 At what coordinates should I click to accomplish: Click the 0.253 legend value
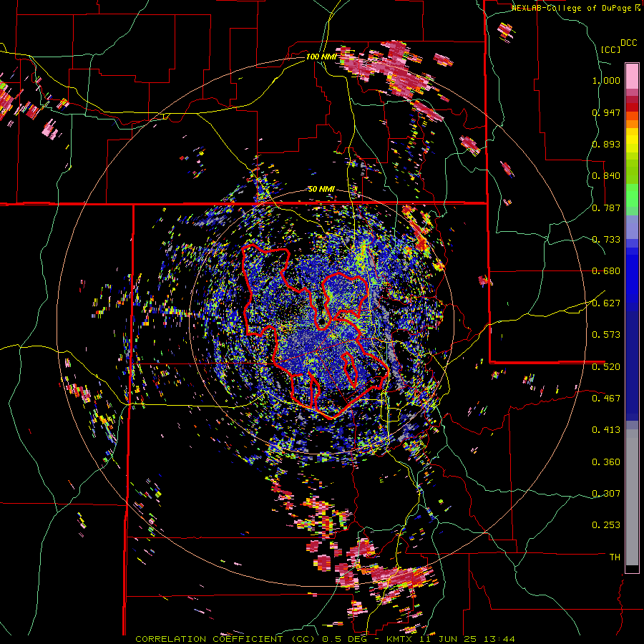[606, 525]
